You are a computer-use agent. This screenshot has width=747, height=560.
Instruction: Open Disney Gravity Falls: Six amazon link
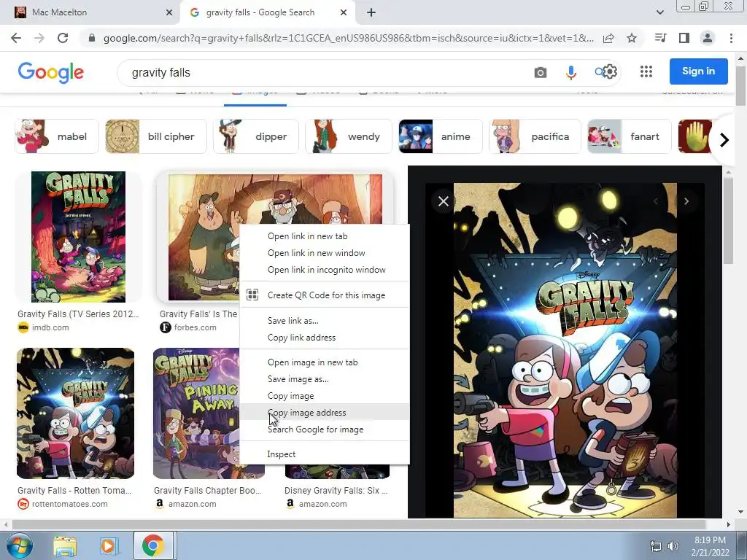coord(336,497)
